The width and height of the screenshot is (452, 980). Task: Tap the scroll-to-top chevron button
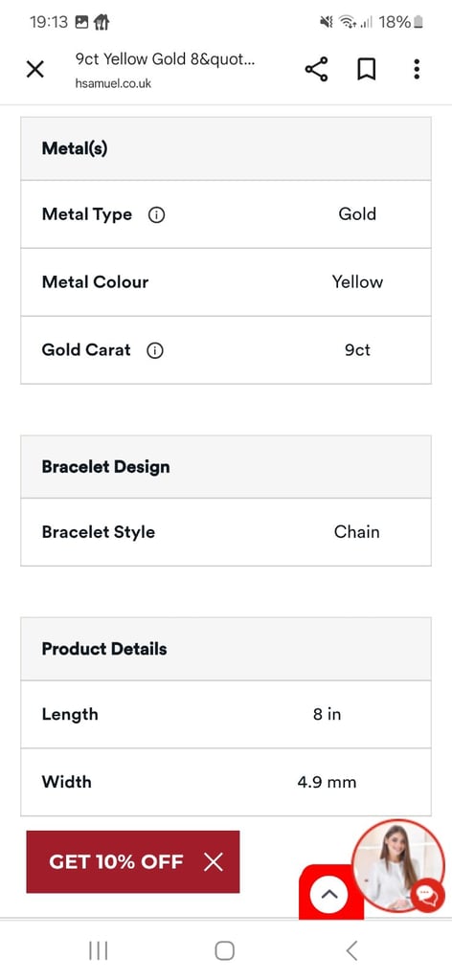(328, 894)
